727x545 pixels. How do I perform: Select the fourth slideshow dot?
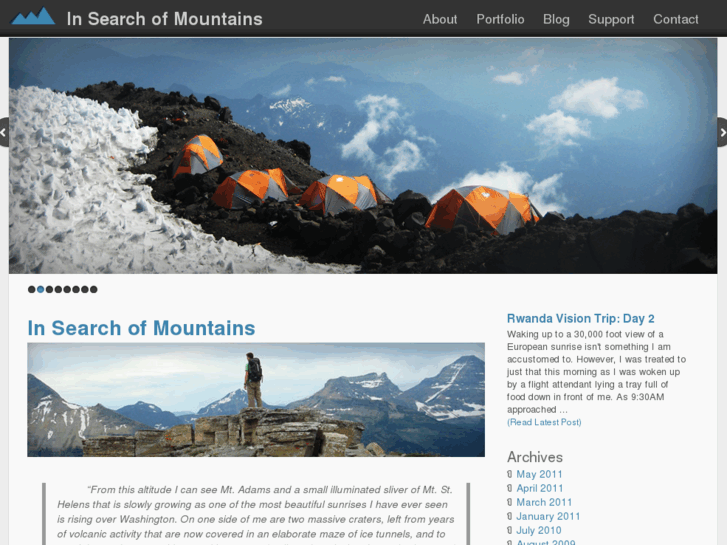pyautogui.click(x=58, y=289)
